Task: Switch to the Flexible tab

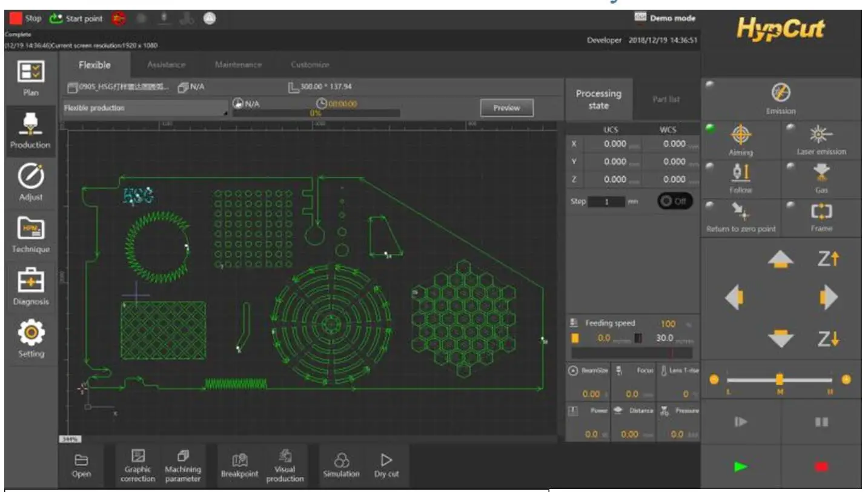Action: tap(94, 65)
